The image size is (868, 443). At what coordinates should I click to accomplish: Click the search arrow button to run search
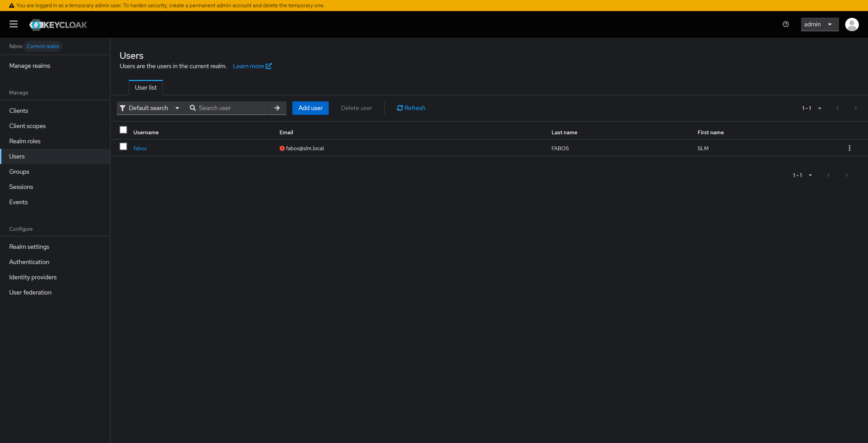[x=277, y=108]
